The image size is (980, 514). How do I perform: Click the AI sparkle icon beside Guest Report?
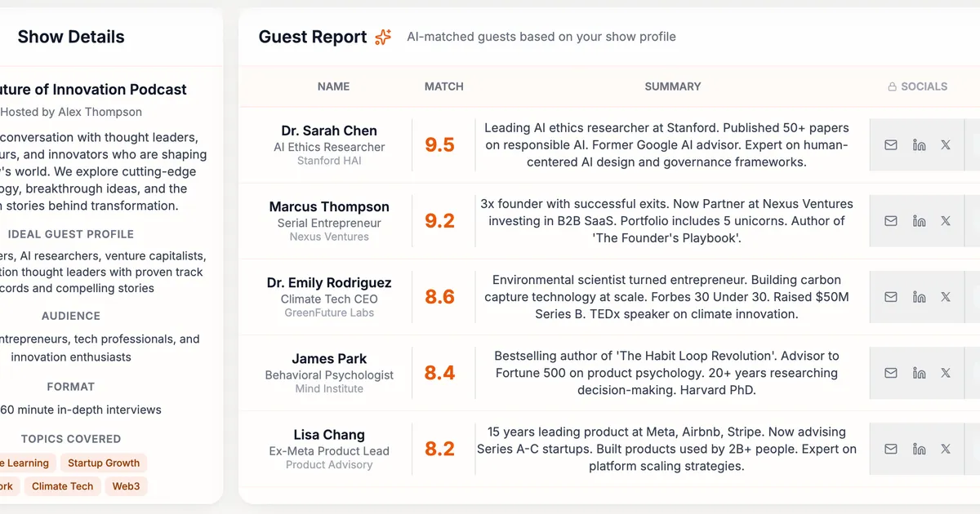(383, 38)
